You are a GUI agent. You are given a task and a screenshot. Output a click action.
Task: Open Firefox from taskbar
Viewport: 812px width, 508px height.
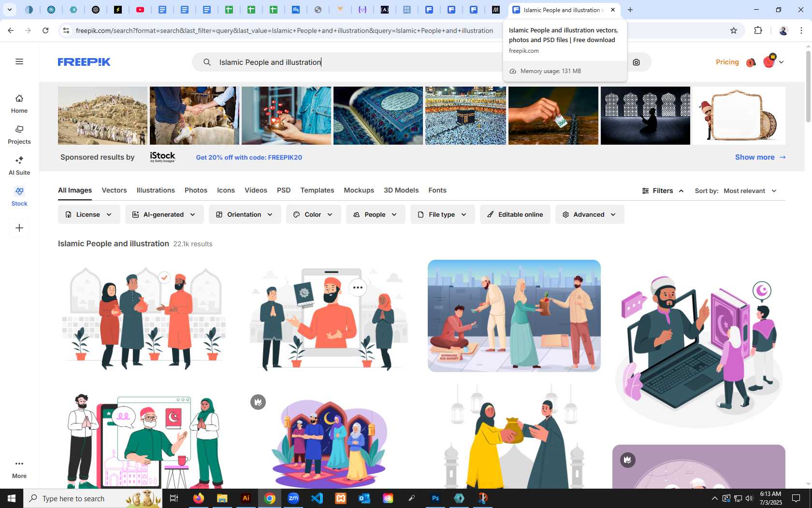coord(199,498)
